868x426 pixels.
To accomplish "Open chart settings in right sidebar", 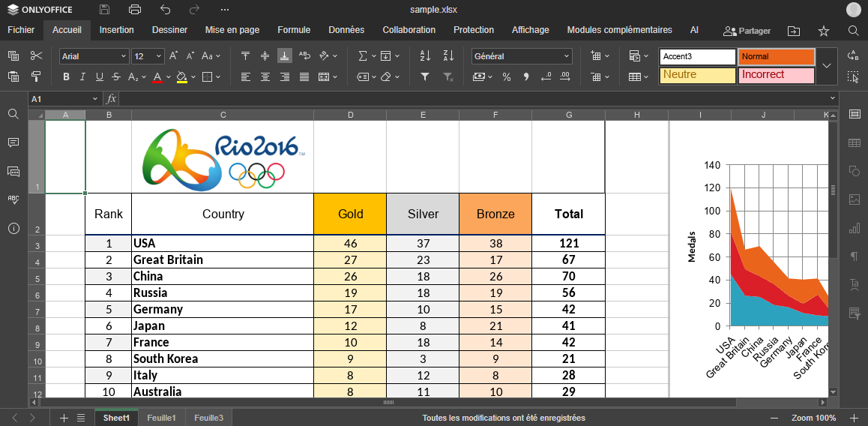I will coord(854,228).
